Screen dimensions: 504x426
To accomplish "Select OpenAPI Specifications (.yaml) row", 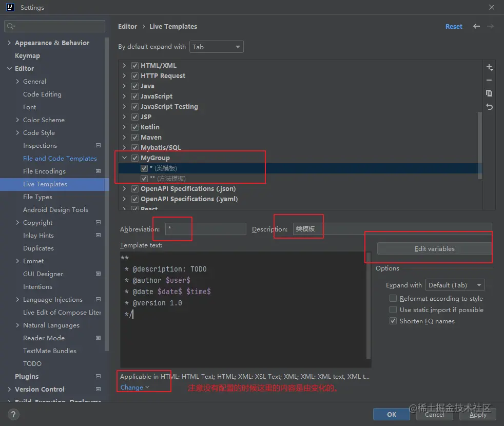I will [x=300, y=199].
